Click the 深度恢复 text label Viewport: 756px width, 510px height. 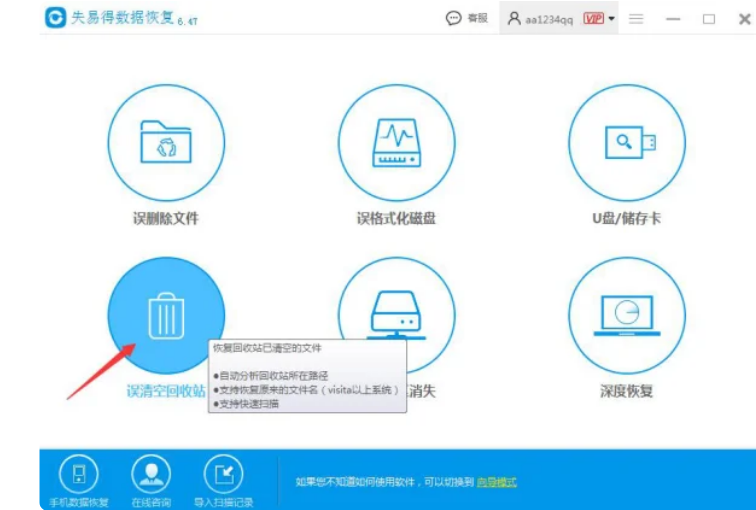coord(627,391)
